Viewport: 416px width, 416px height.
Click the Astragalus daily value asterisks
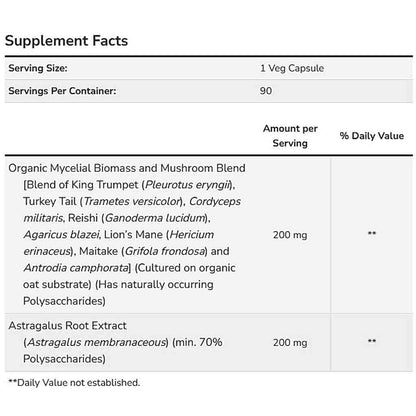click(372, 341)
